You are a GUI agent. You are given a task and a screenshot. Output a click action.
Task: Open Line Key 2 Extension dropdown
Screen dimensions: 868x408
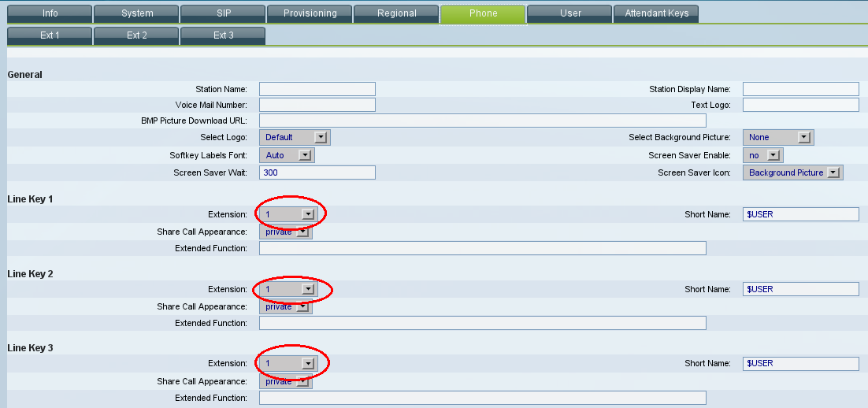pyautogui.click(x=287, y=289)
